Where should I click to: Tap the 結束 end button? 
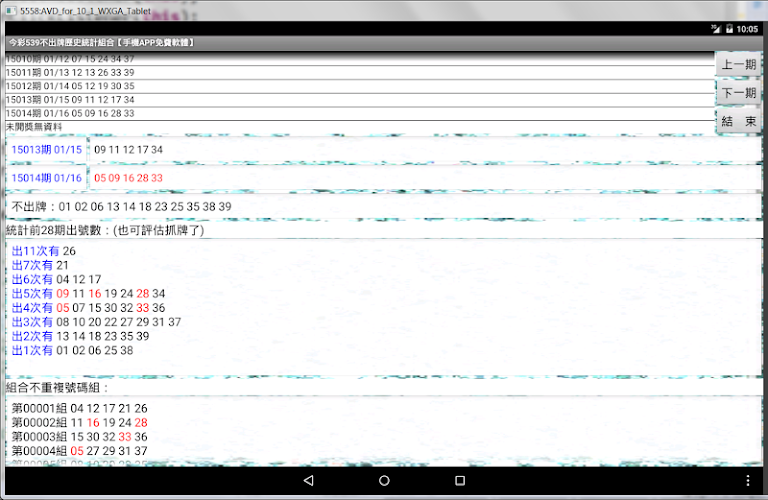(x=739, y=121)
